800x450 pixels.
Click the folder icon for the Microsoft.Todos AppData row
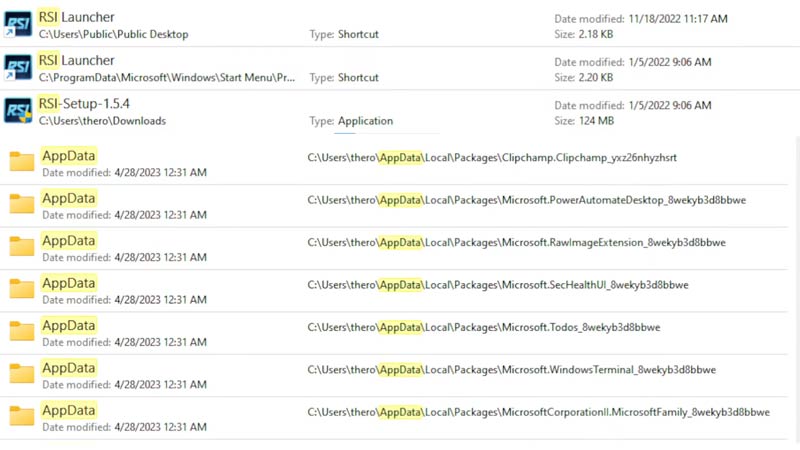(22, 331)
